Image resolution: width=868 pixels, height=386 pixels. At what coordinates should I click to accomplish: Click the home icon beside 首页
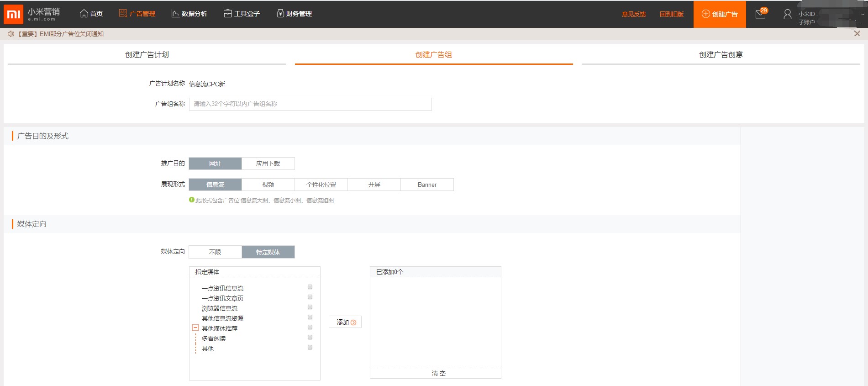click(84, 14)
